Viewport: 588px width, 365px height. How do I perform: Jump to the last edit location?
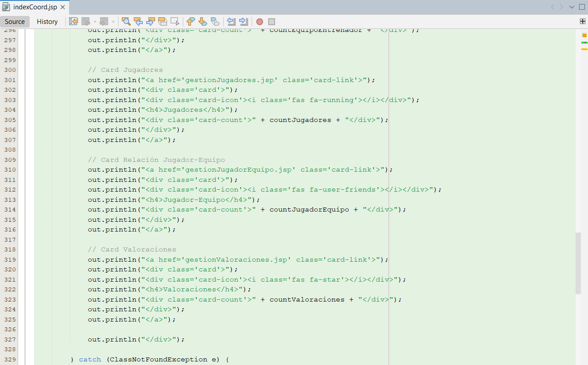pyautogui.click(x=74, y=21)
